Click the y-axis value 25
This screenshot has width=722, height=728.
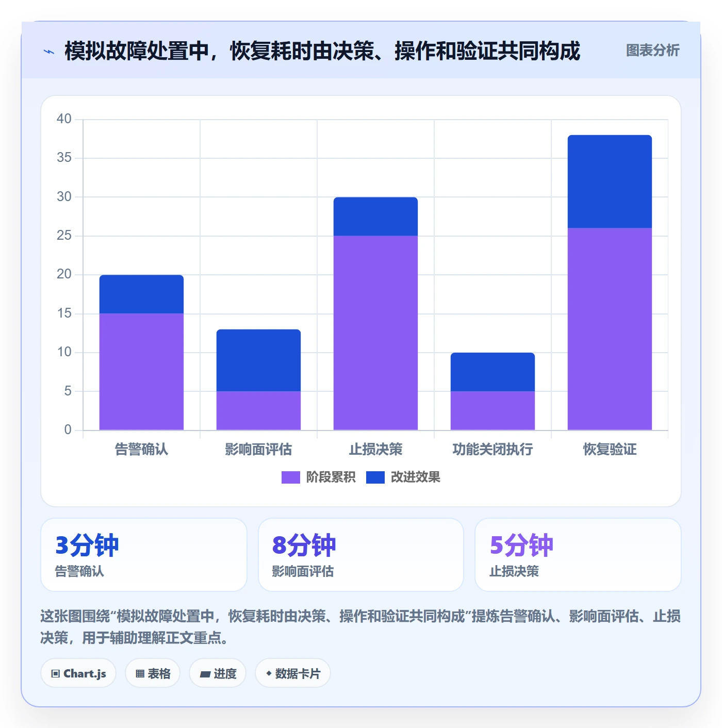click(64, 236)
